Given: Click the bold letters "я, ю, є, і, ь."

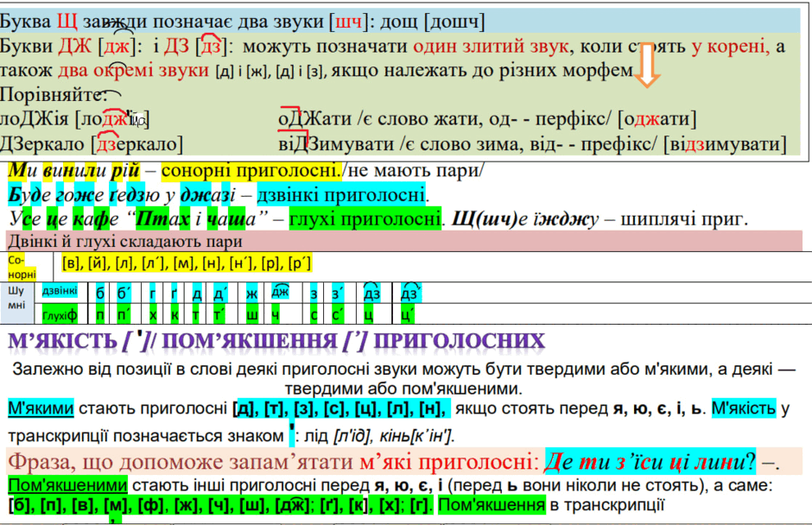Looking at the screenshot, I should pos(657,408).
